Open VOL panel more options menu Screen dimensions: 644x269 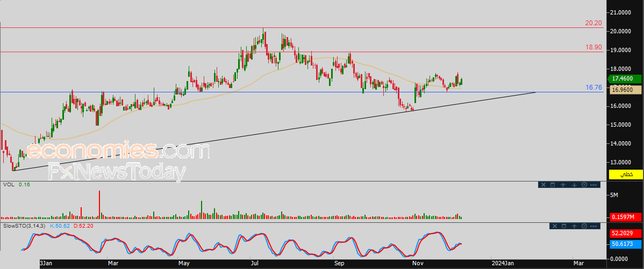(593, 185)
